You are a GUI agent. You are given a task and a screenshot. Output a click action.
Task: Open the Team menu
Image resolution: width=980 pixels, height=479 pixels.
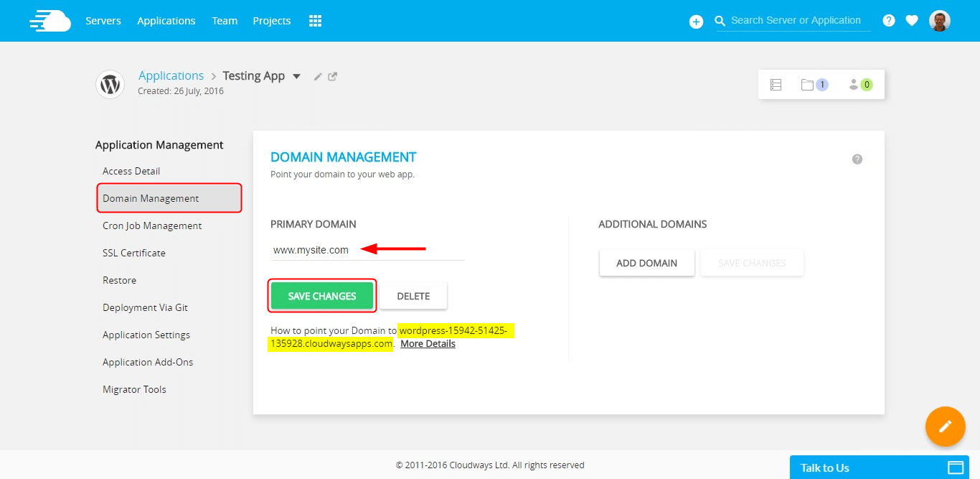(225, 21)
